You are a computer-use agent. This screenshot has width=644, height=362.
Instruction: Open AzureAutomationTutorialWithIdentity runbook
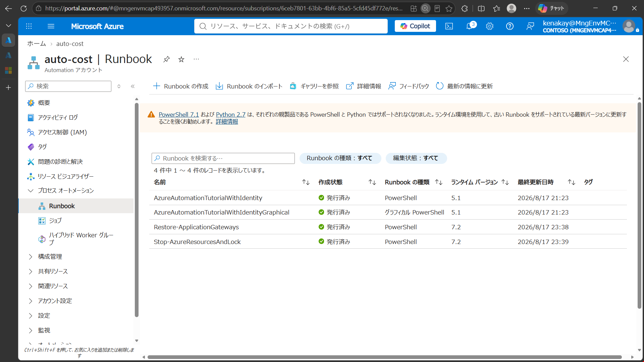coord(208,198)
